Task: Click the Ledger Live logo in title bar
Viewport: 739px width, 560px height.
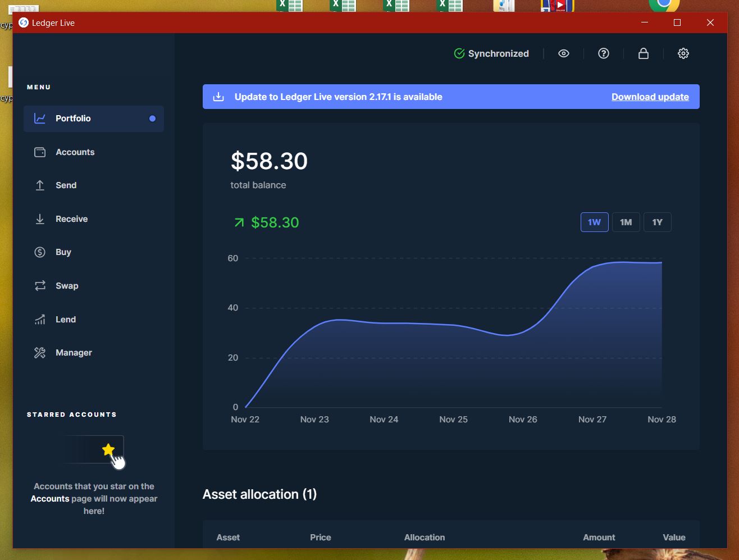Action: point(24,22)
